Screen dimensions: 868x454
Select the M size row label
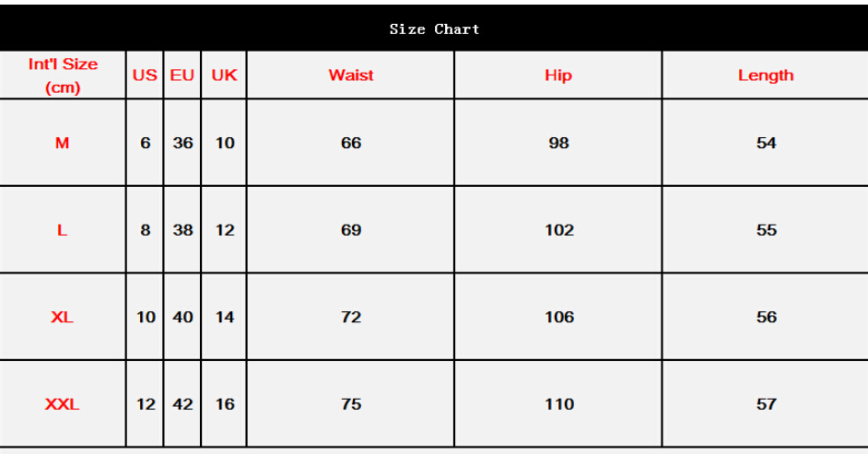pyautogui.click(x=62, y=143)
